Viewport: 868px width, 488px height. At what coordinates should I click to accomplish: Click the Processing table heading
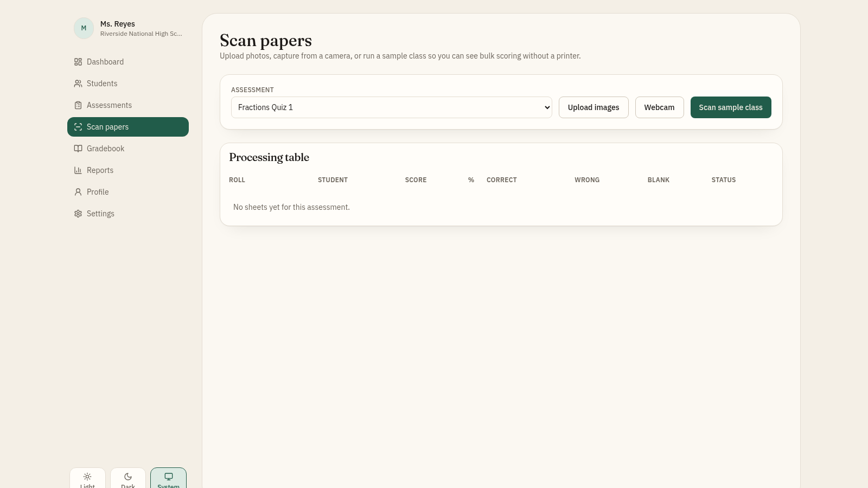point(269,157)
